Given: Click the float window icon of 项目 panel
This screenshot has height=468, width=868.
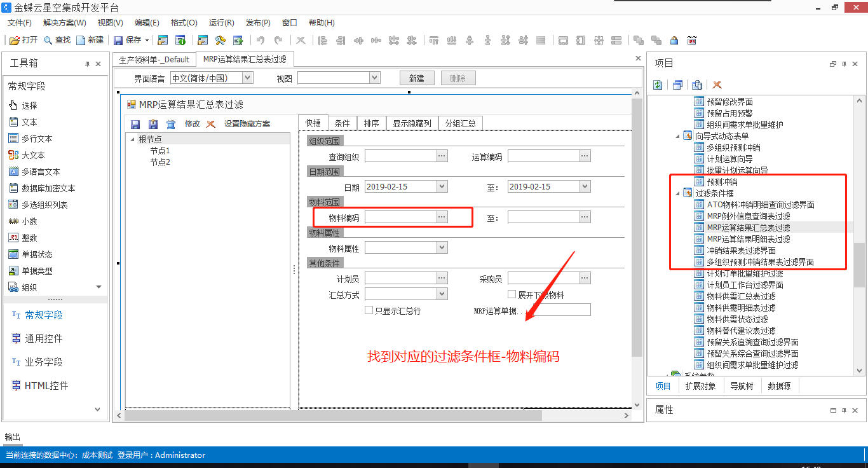Looking at the screenshot, I should [x=833, y=64].
